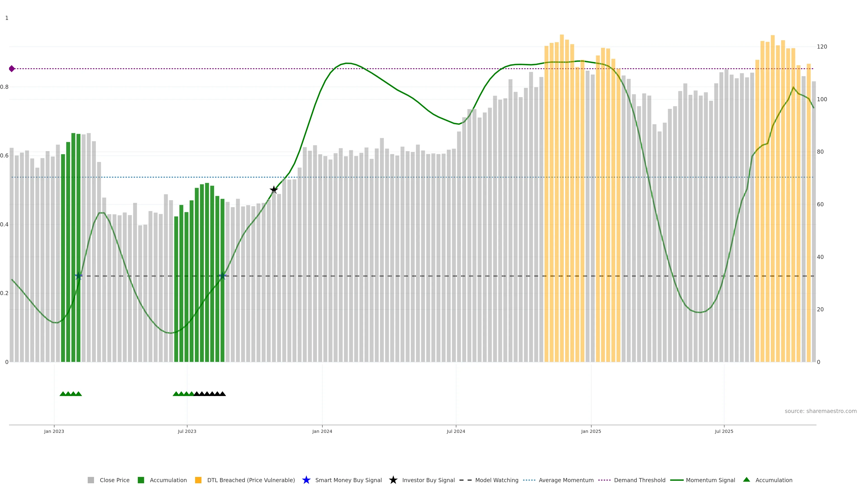Click the green square Accumulation legend swatch
The width and height of the screenshot is (868, 488).
(x=141, y=480)
